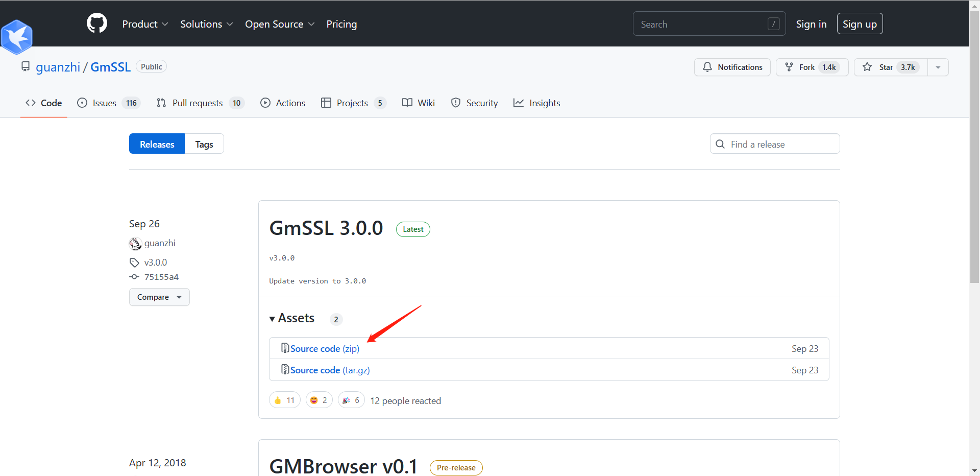The image size is (980, 476).
Task: Switch to the Tags view
Action: tap(204, 144)
